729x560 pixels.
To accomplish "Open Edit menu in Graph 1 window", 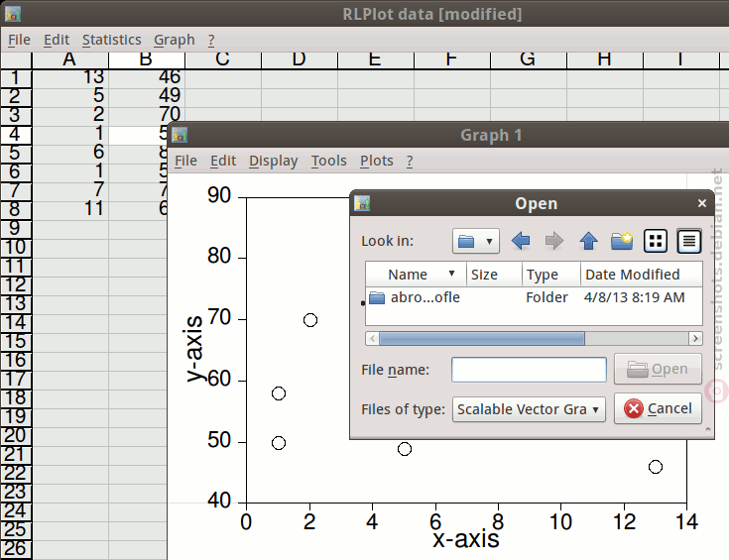I will (x=223, y=161).
